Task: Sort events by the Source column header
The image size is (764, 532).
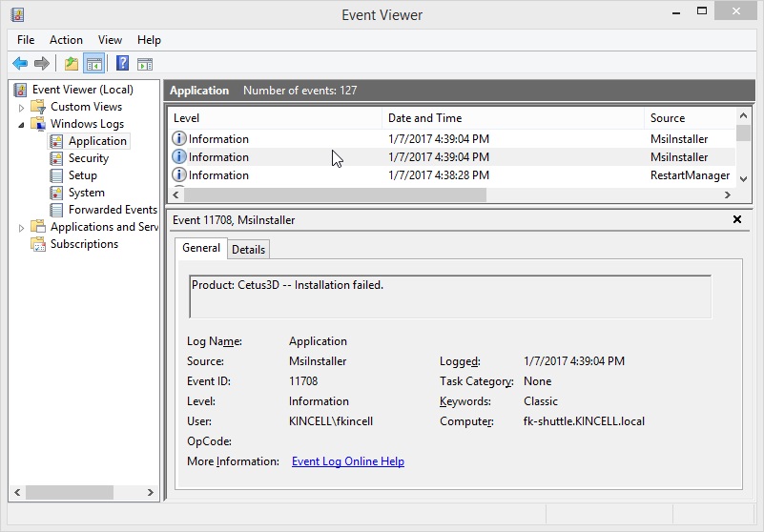Action: click(690, 118)
